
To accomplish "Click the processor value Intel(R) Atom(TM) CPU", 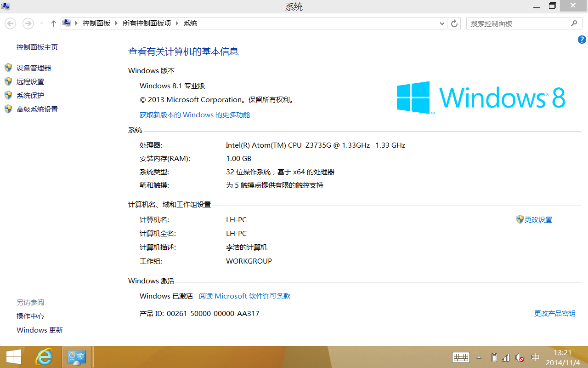I will 316,145.
